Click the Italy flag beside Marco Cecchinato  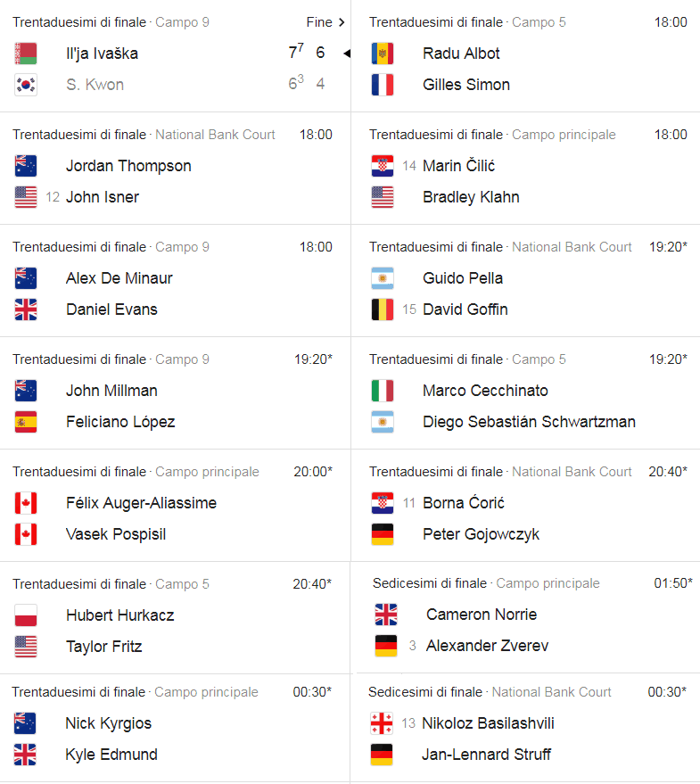(383, 391)
